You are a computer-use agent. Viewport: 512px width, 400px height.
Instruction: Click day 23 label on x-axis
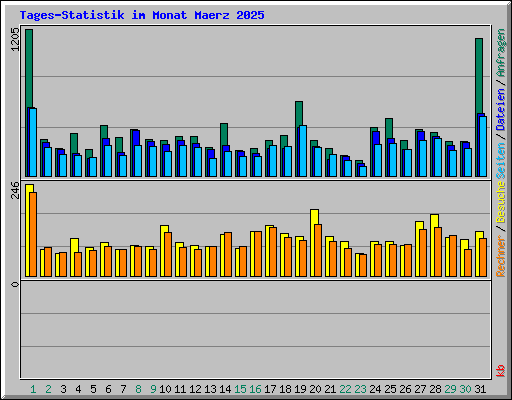click(x=360, y=389)
